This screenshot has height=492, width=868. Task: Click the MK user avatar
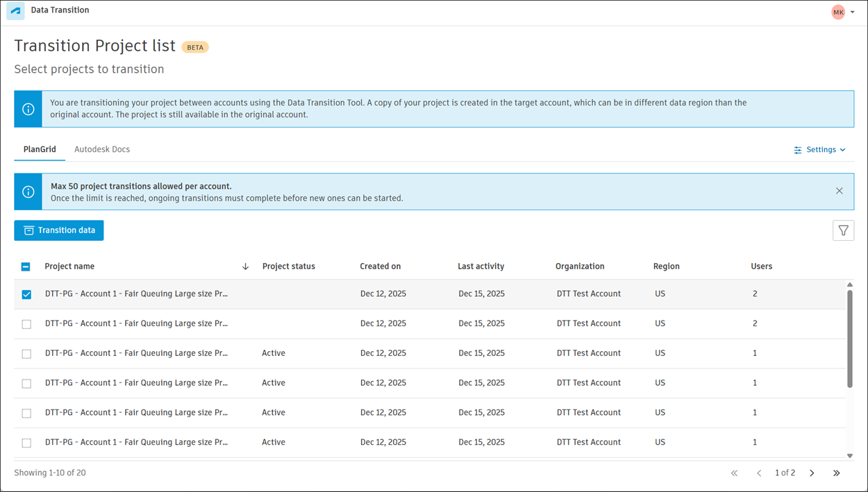point(837,12)
